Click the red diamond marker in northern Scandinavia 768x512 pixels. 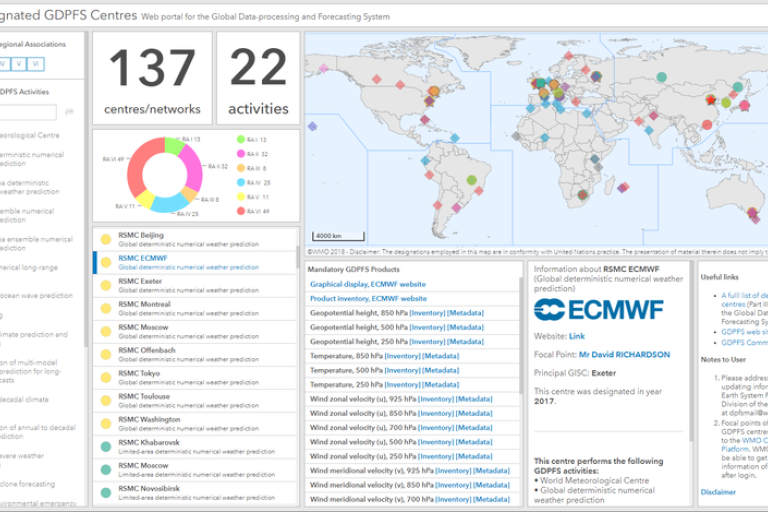(568, 55)
